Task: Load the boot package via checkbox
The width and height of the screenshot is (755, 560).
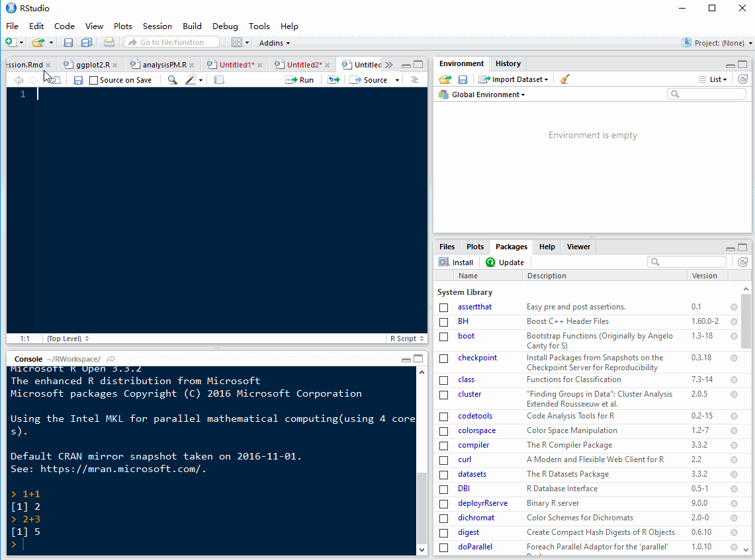Action: tap(444, 337)
